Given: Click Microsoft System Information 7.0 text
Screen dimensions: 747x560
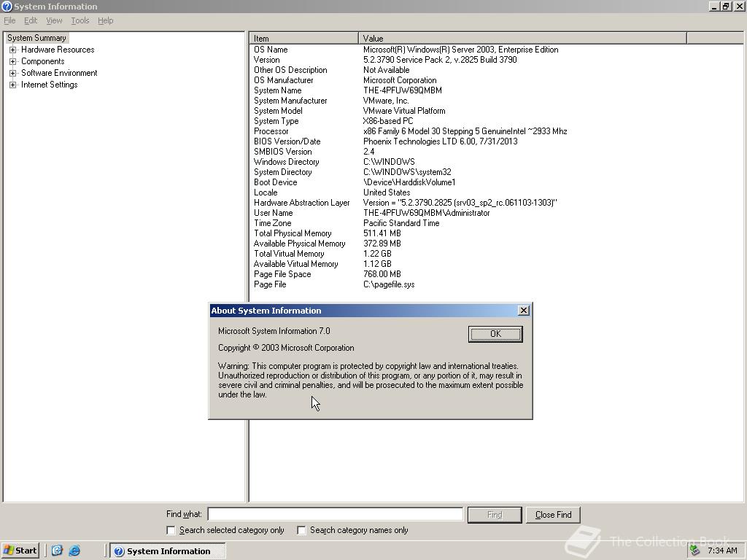Looking at the screenshot, I should point(274,331).
